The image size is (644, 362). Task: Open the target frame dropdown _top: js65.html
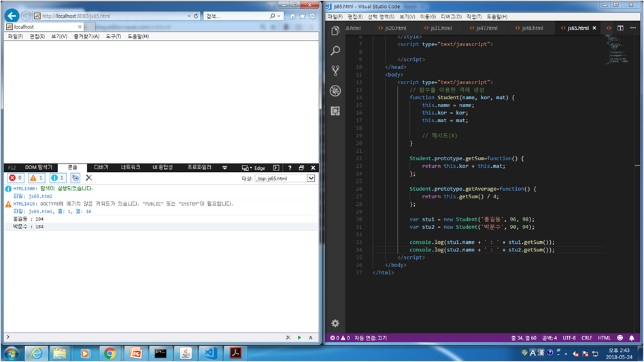[x=285, y=179]
